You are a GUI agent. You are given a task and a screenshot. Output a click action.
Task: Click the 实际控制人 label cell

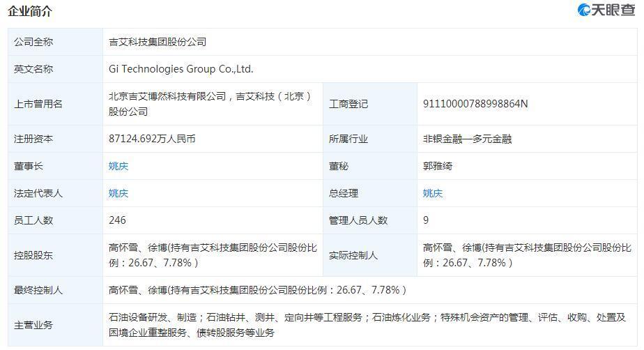(x=369, y=255)
